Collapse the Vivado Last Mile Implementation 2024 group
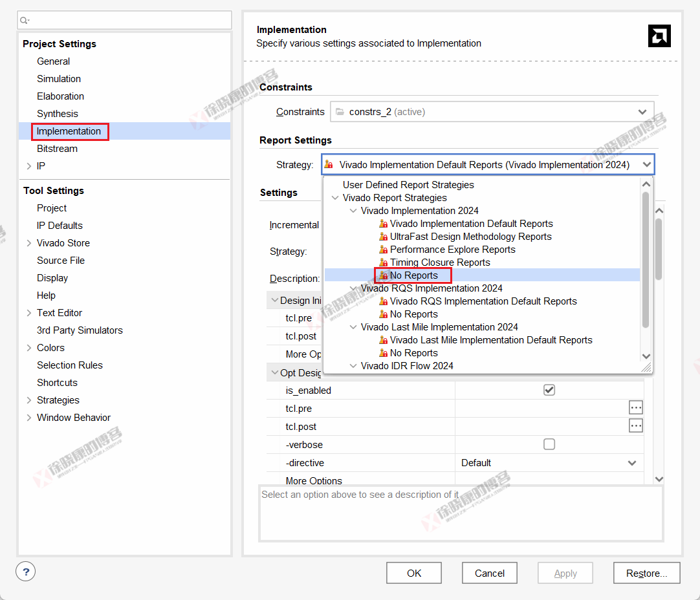700x600 pixels. click(353, 327)
